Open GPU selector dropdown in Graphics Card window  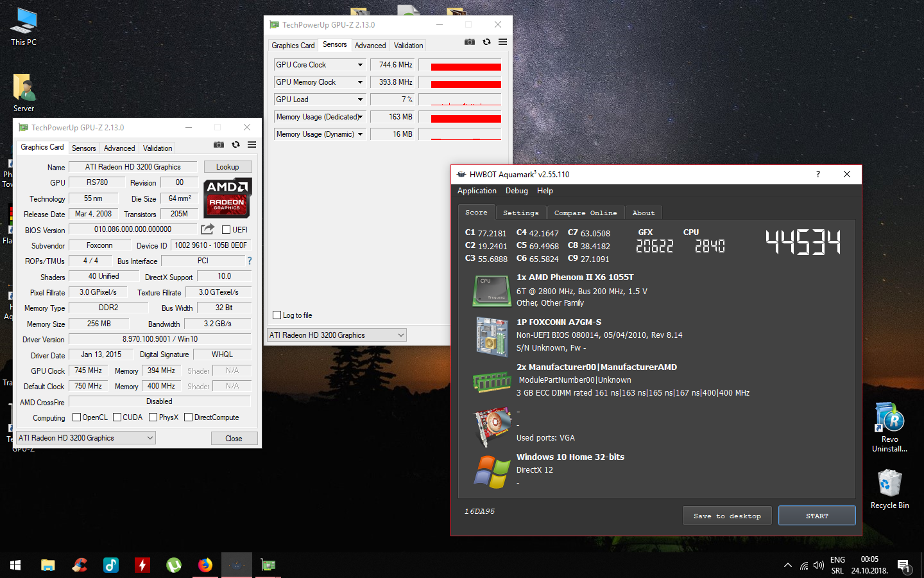tap(86, 438)
